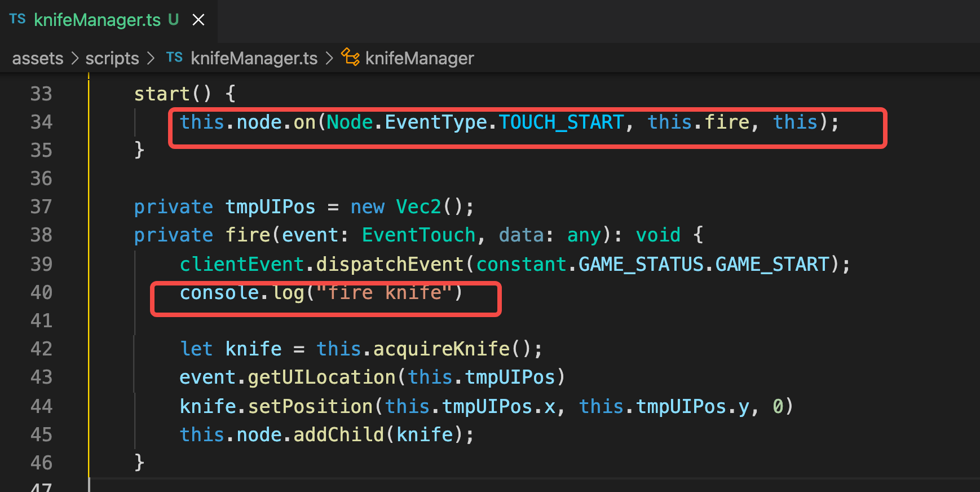Open the 'scripts' breadcrumb segment
980x492 pixels.
(x=112, y=58)
